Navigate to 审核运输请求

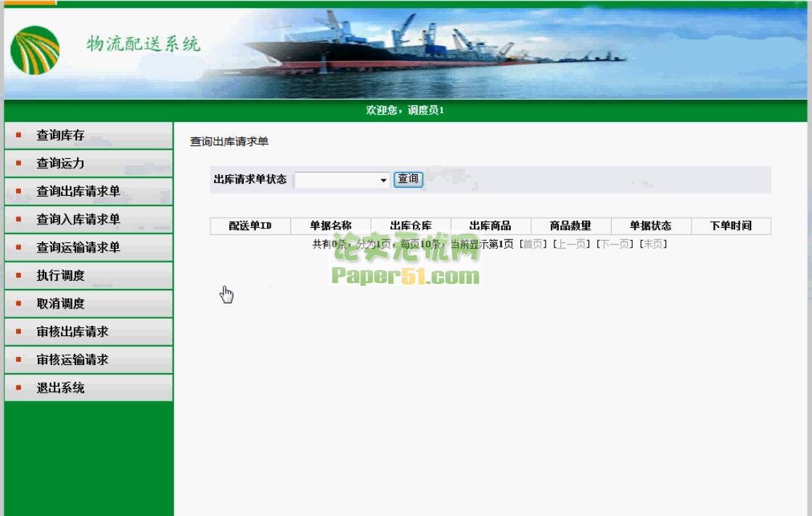click(73, 360)
